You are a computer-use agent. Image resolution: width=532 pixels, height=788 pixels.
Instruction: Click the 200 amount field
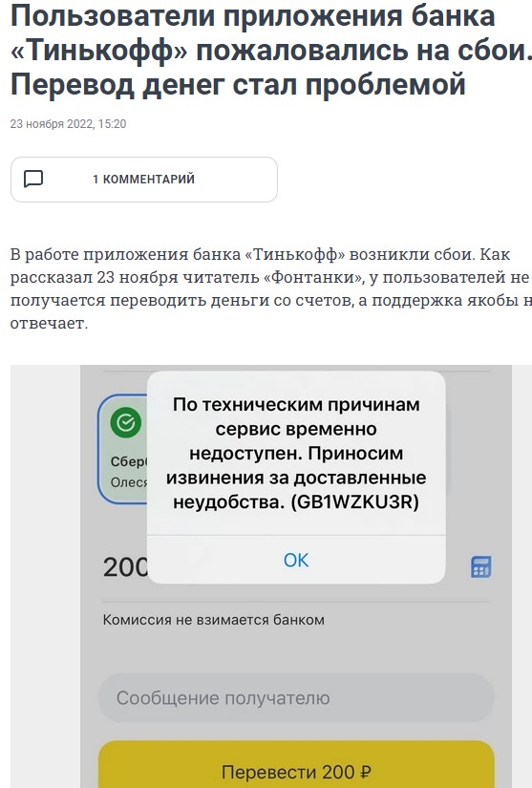[125, 567]
